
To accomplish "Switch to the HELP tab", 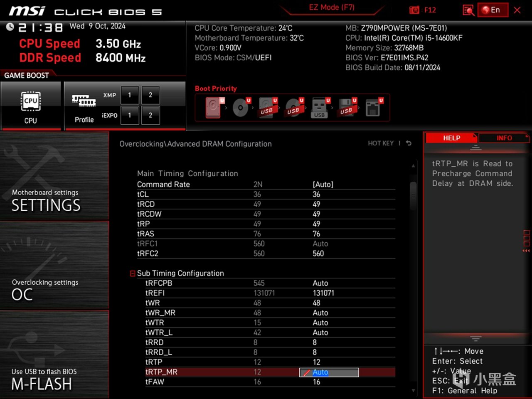I will point(451,138).
